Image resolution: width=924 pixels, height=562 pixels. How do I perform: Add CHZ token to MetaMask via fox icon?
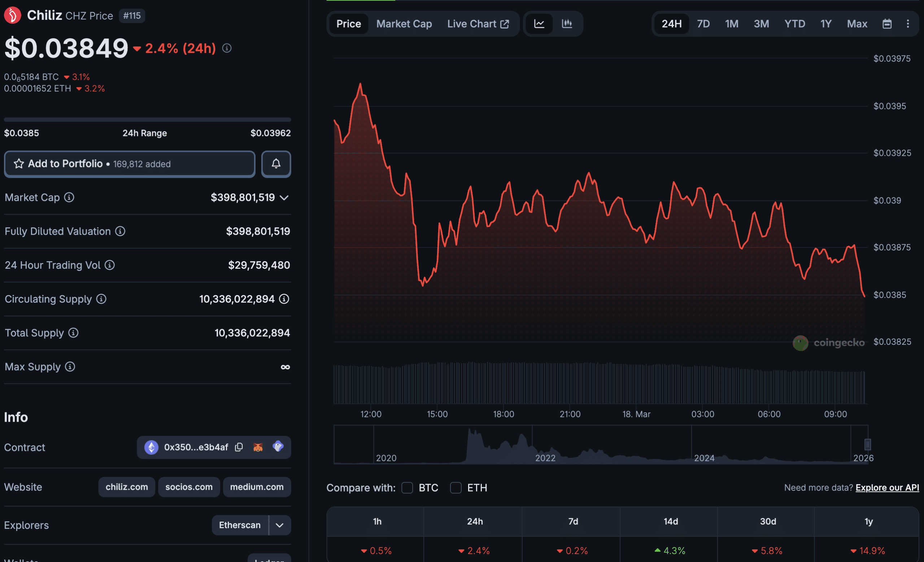[258, 447]
